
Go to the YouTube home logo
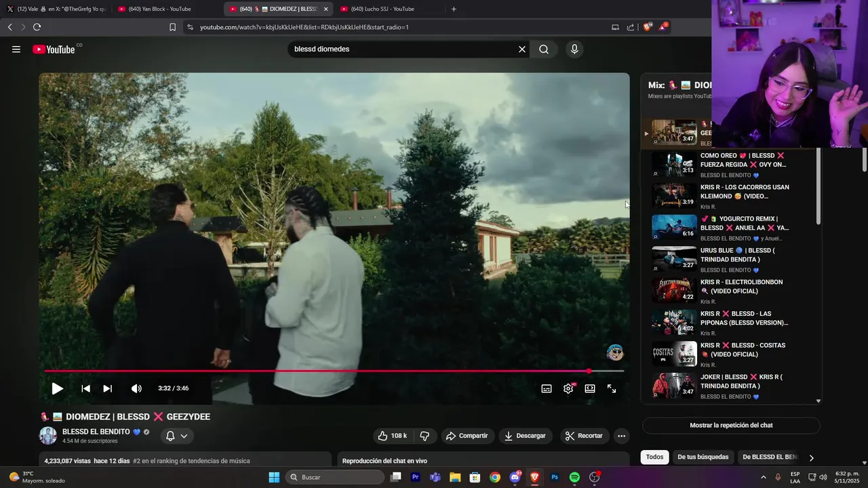click(54, 49)
